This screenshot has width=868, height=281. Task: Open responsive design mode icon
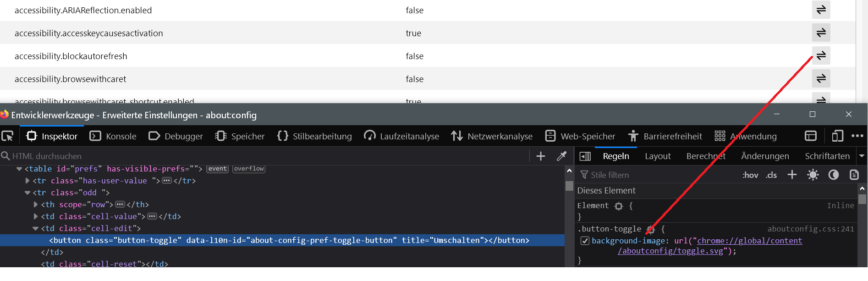coord(837,136)
